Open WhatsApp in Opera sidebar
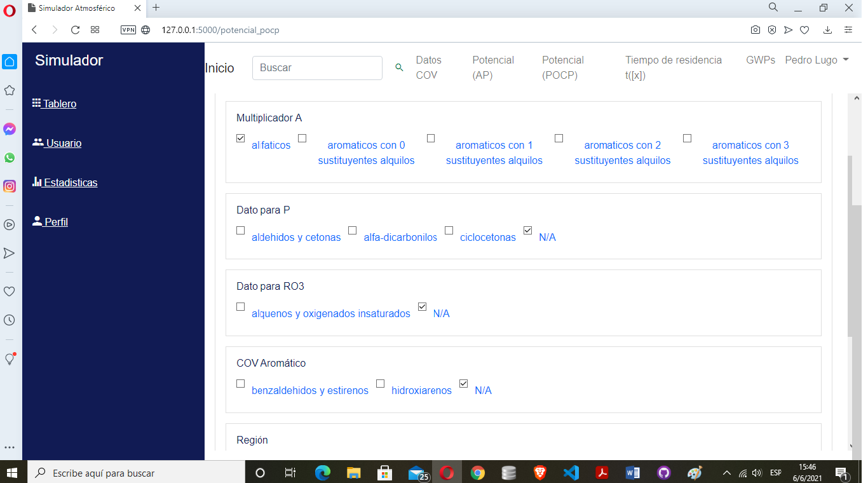The image size is (868, 483). 10,158
